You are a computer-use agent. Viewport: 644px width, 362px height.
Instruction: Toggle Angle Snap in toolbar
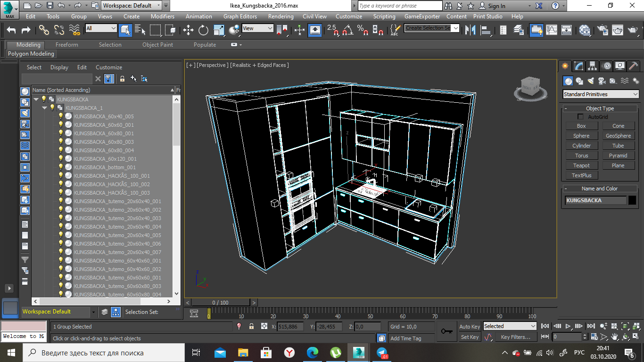(x=347, y=30)
